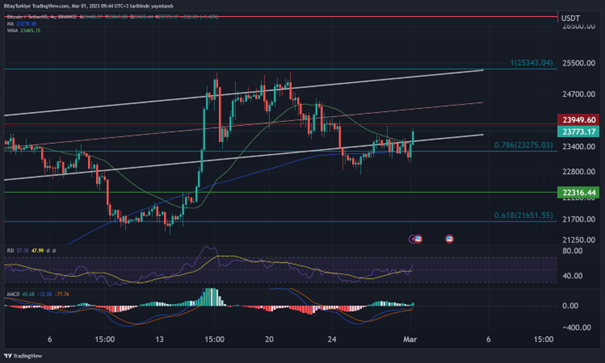Viewport: 605px width, 363px height.
Task: Click the Fibonacci 1(25343.04) level label
Action: coord(531,62)
